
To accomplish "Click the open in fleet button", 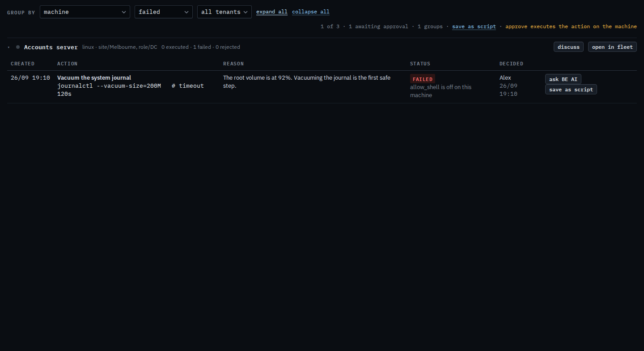I will point(612,47).
